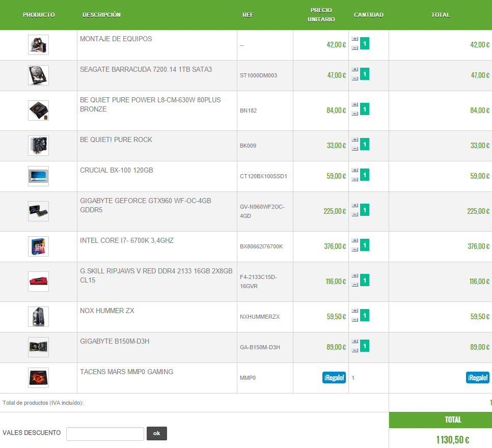Decrease quantity of Be Quiet Pure Power PSU
The height and width of the screenshot is (448, 492).
pyautogui.click(x=354, y=114)
